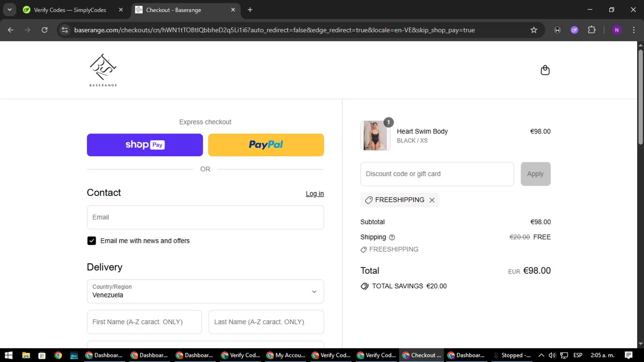
Task: Click the Heart Swim Body product name
Action: click(422, 131)
